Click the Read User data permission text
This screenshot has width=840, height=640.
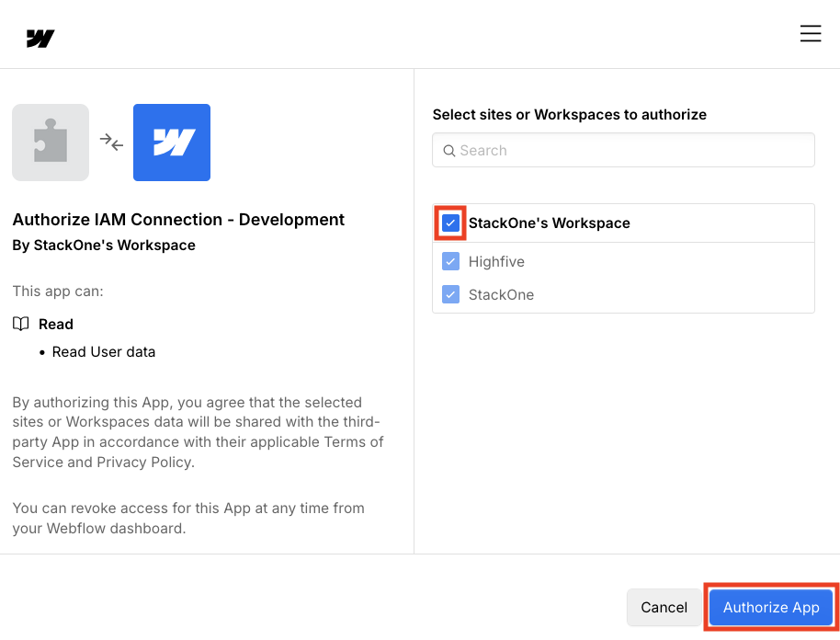(x=104, y=351)
